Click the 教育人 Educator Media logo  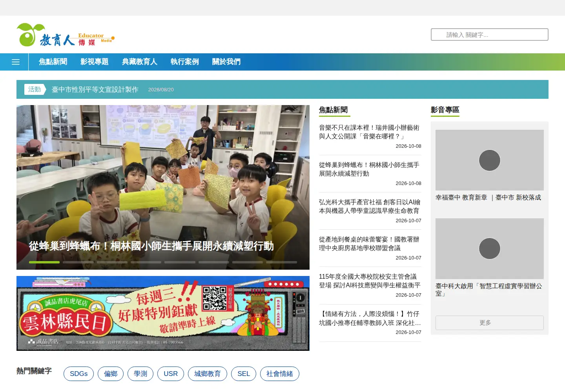click(x=66, y=35)
